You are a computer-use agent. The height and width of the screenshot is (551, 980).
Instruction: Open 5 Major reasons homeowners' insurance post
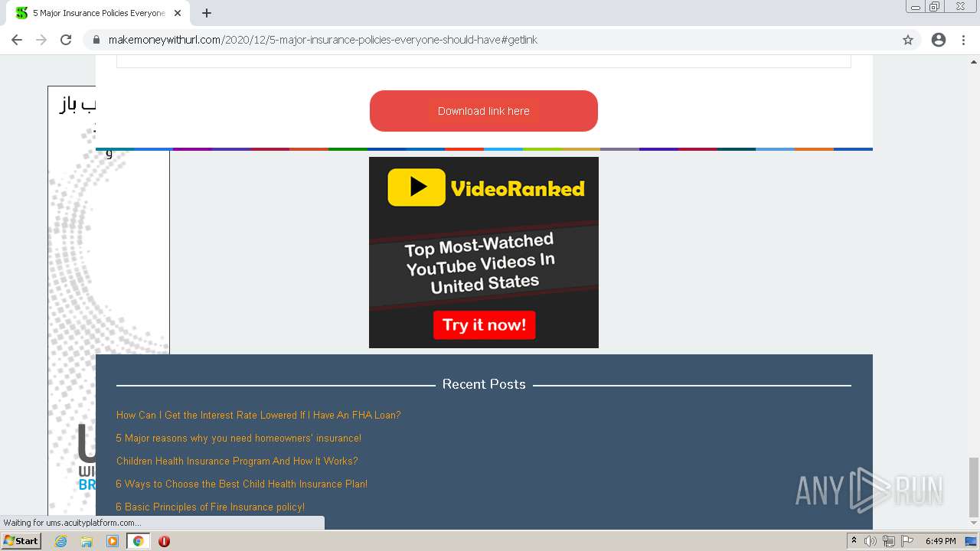239,438
